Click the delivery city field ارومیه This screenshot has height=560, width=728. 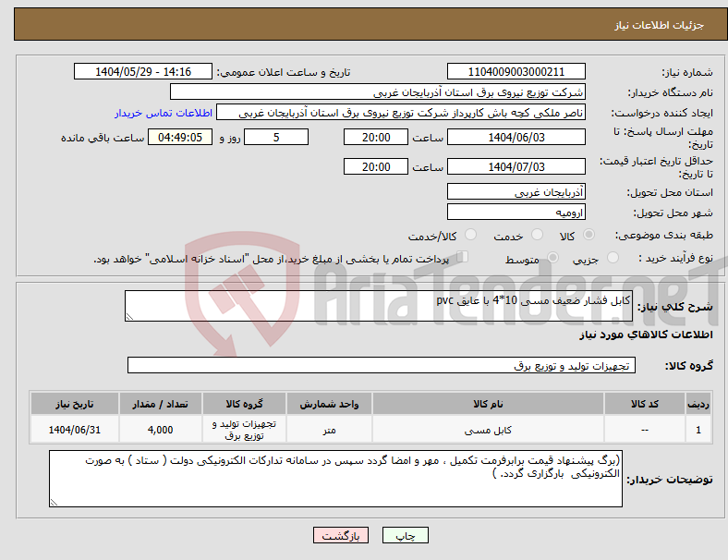(x=516, y=213)
